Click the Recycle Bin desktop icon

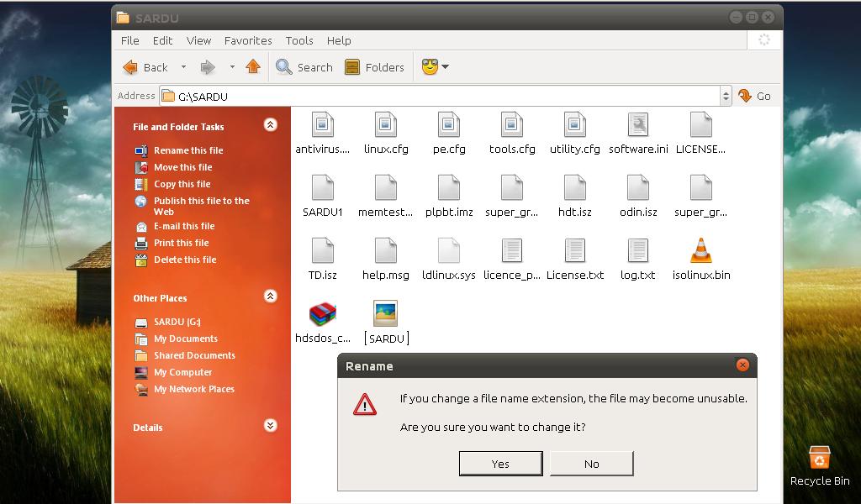[819, 465]
